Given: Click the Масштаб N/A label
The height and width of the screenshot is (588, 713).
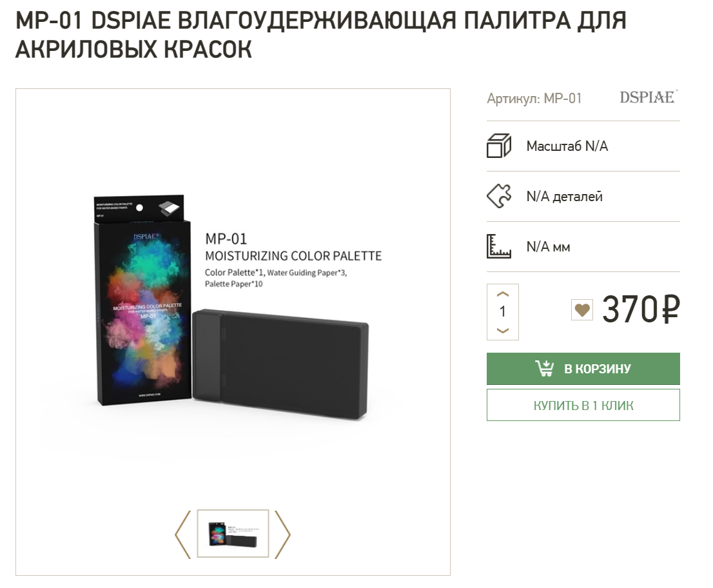Looking at the screenshot, I should (x=567, y=146).
